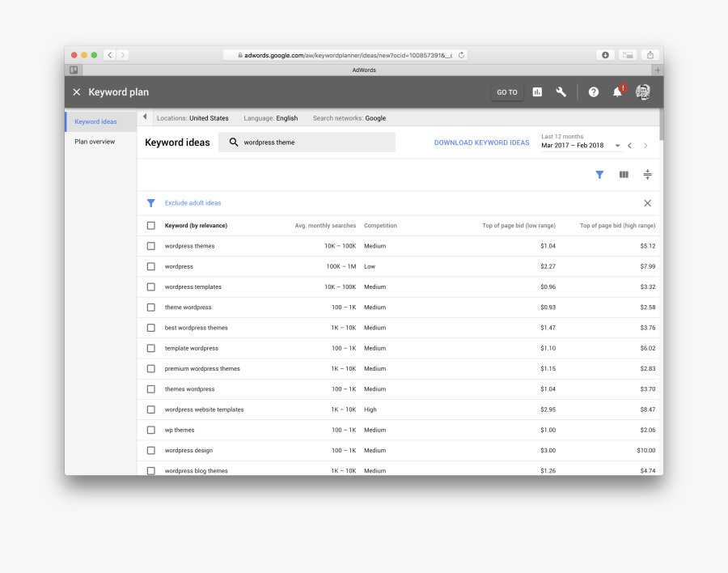Click the row density expand icon
This screenshot has width=728, height=573.
pyautogui.click(x=647, y=174)
